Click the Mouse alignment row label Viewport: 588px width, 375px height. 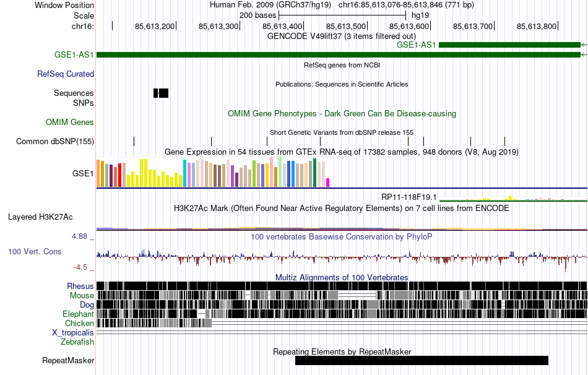[82, 296]
